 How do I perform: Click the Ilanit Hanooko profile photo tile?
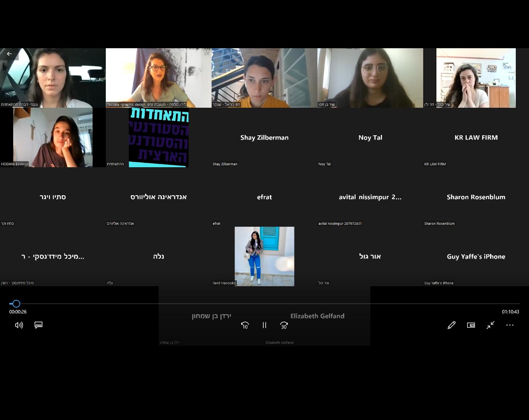(264, 256)
